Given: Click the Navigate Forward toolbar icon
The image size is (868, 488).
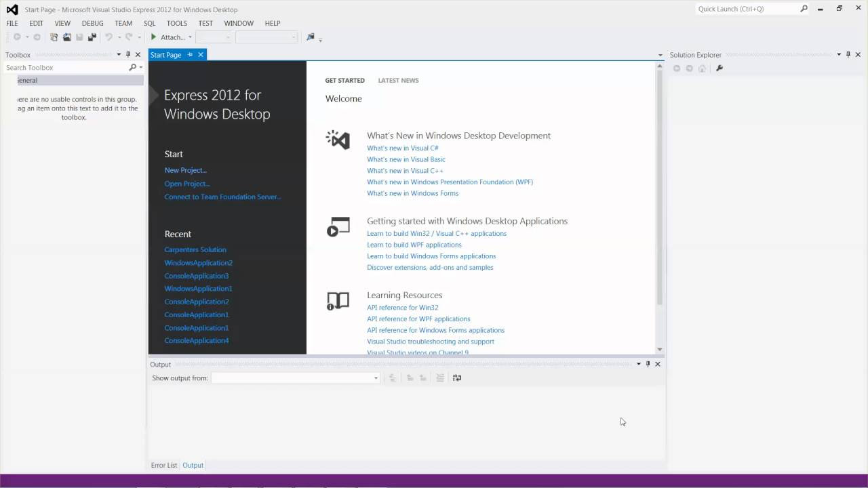Looking at the screenshot, I should coord(37,37).
